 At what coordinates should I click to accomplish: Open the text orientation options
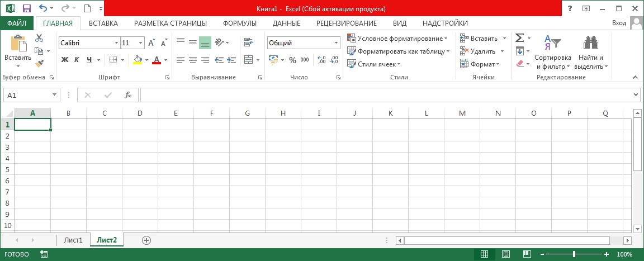221,42
